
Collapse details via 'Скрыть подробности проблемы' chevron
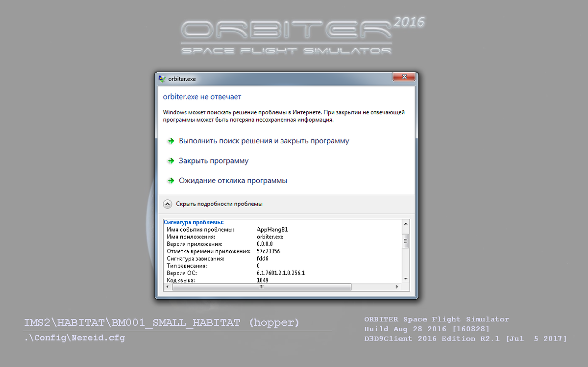point(168,204)
